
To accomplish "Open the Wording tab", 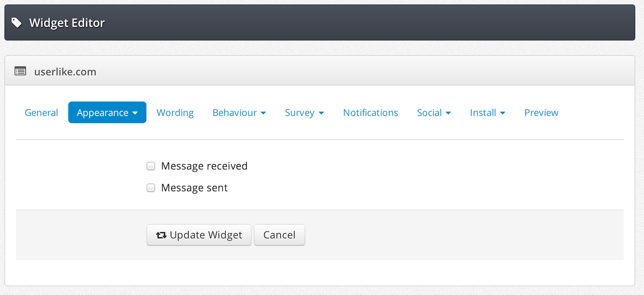I will click(x=175, y=113).
